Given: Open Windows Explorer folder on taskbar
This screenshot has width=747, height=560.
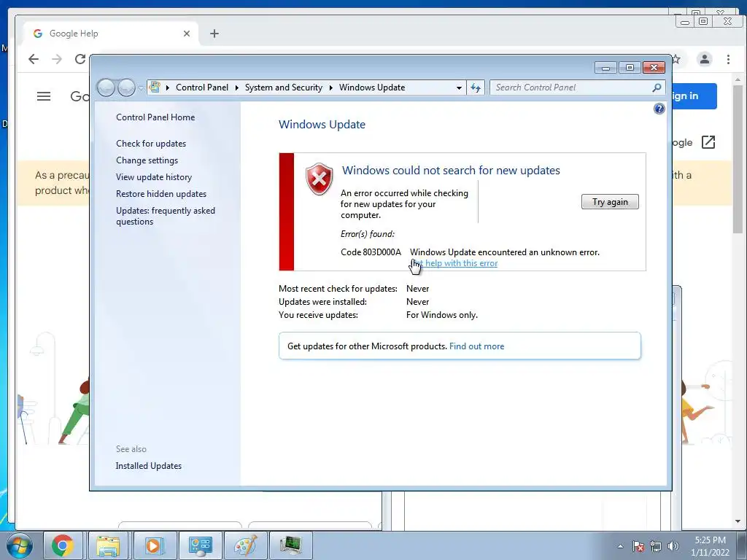Looking at the screenshot, I should coord(108,545).
